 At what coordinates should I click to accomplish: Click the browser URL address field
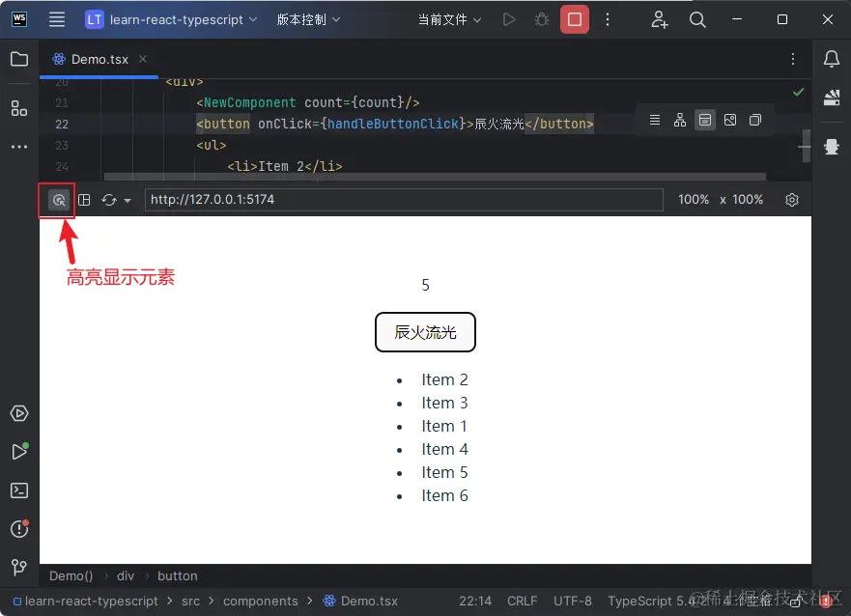tap(403, 200)
